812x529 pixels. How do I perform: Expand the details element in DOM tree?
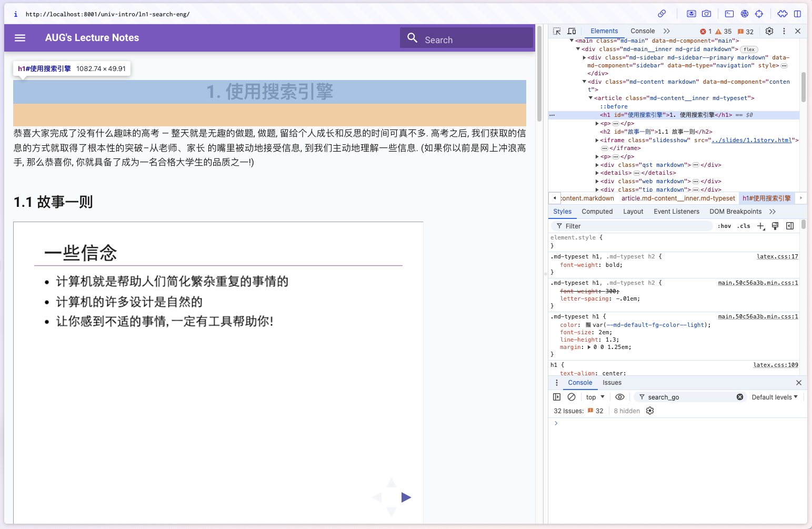coord(597,173)
